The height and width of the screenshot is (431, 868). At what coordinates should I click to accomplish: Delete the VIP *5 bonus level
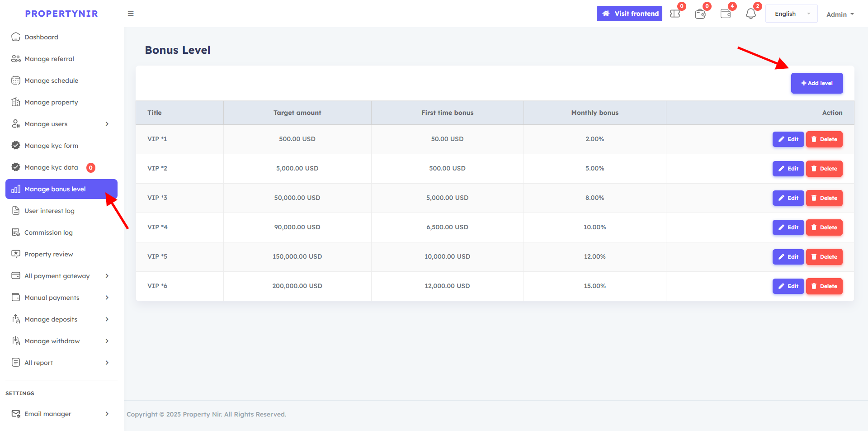point(824,257)
